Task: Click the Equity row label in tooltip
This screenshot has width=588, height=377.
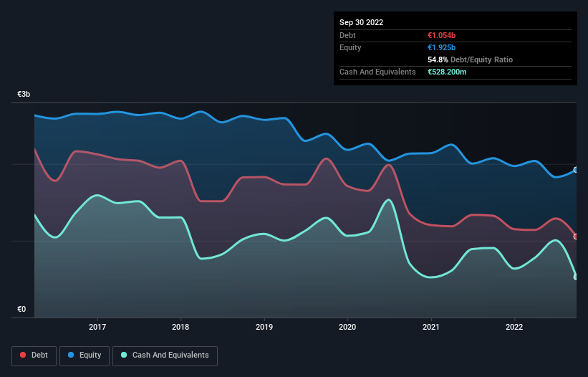Action: tap(350, 47)
